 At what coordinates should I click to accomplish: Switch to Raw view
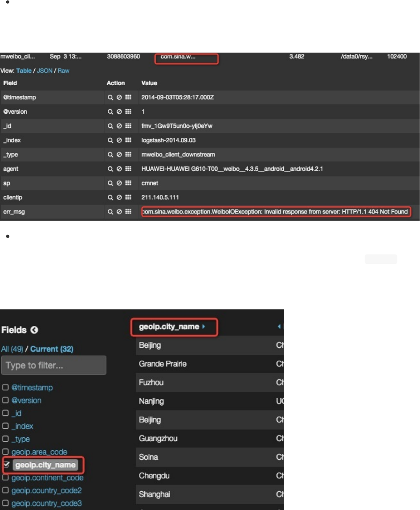point(63,70)
